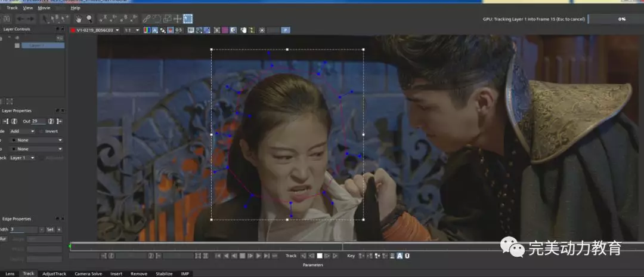Viewport: 644px width, 277px height.
Task: Select the Create X-Spline layer tool
Action: point(103,19)
